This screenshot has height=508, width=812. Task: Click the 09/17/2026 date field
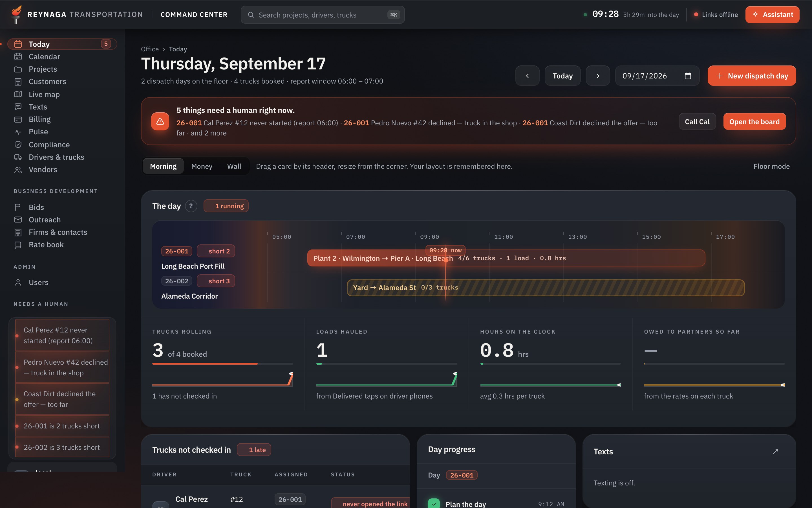pyautogui.click(x=657, y=76)
